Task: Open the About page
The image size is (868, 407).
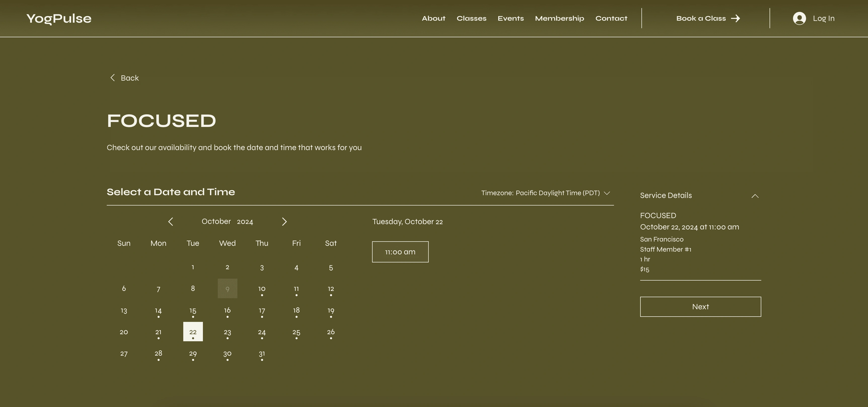Action: click(433, 18)
